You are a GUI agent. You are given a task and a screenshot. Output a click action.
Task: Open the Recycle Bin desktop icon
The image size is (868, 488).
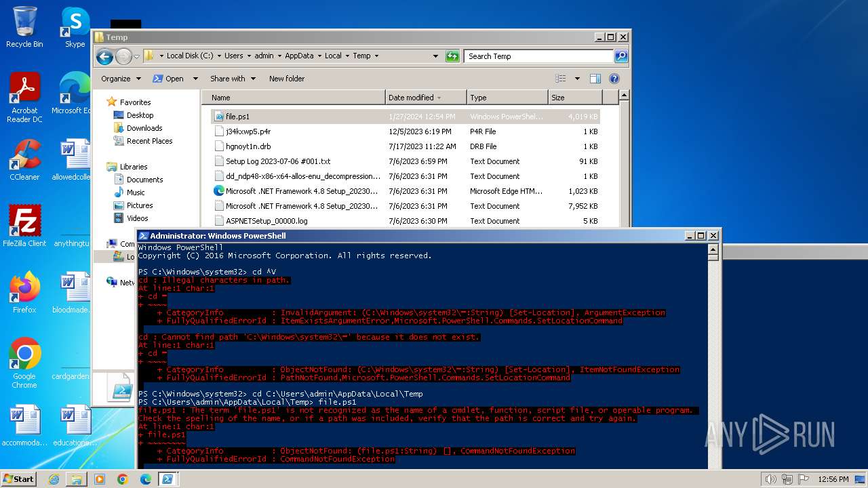click(x=24, y=27)
